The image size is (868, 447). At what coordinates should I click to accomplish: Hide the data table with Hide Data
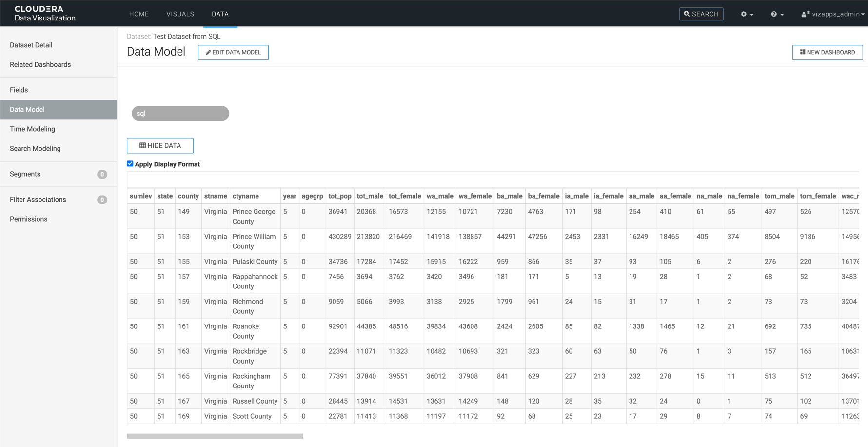[160, 145]
